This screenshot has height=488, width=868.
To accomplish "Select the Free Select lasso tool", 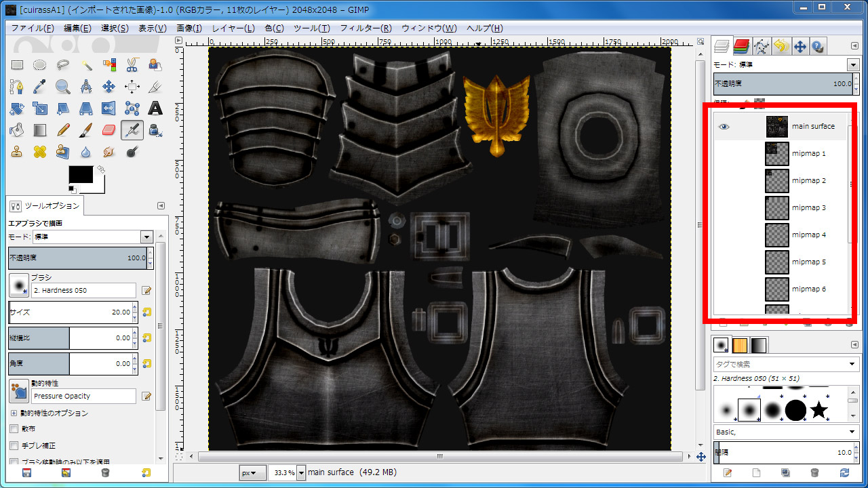I will [x=63, y=65].
